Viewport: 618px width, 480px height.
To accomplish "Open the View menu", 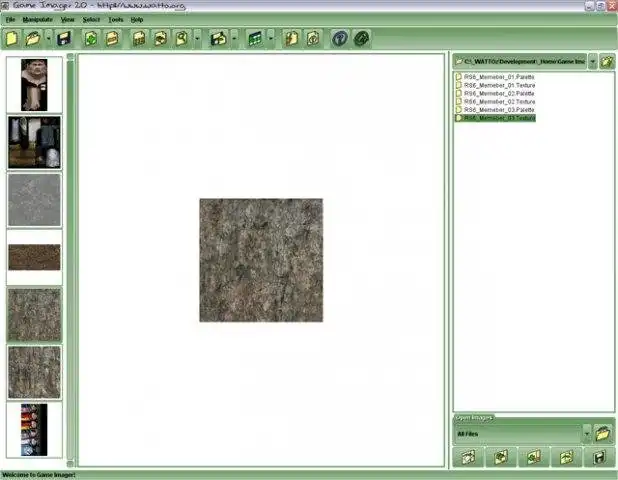I will click(67, 19).
